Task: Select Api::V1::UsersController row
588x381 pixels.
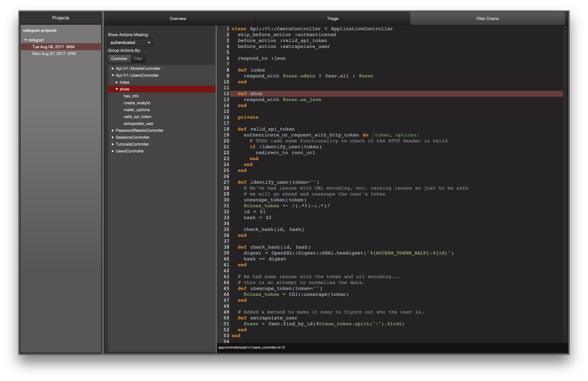Action: coord(162,75)
